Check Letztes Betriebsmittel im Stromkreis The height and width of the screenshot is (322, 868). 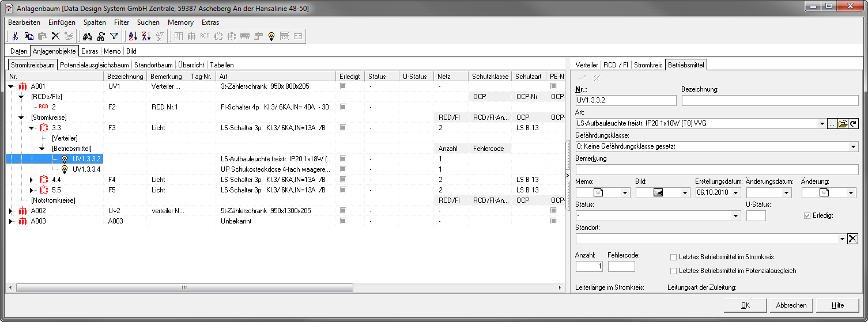click(673, 257)
